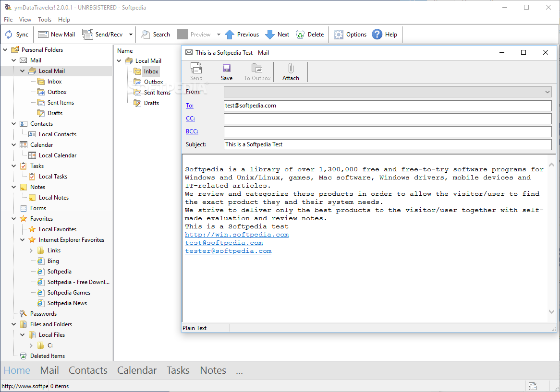Select the Deleted Items tree item

[48, 356]
